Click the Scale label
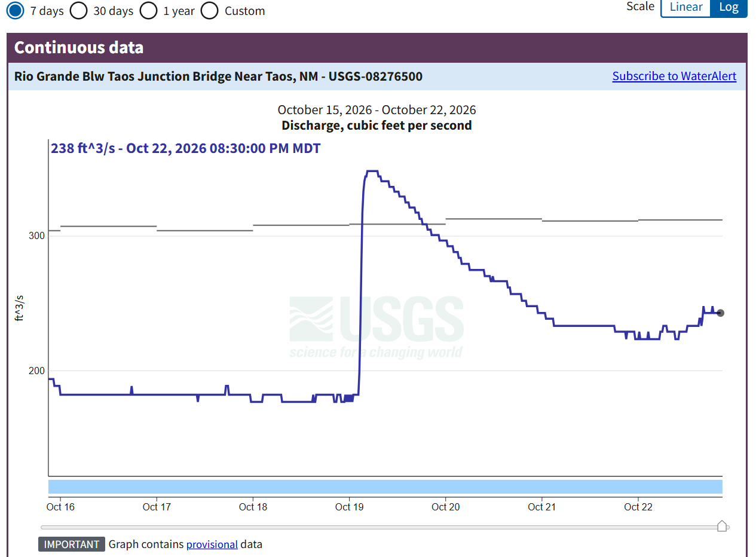This screenshot has width=756, height=557. [640, 7]
